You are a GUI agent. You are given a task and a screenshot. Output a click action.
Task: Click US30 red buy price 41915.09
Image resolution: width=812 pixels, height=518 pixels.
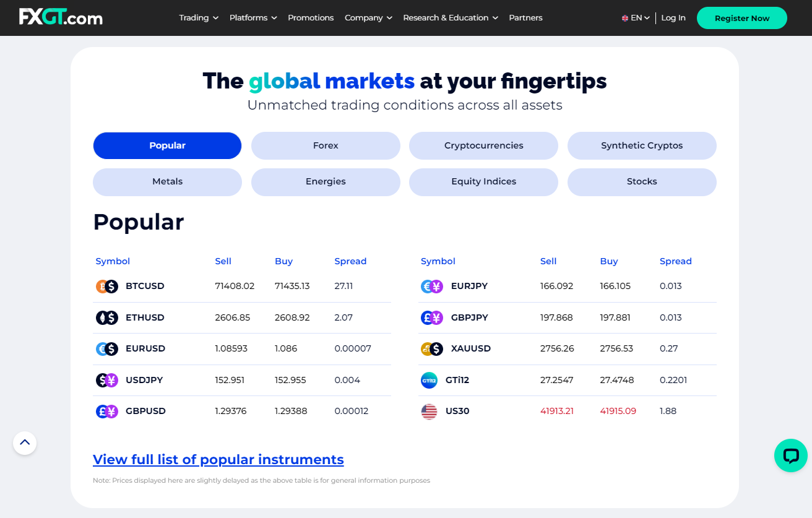point(618,411)
